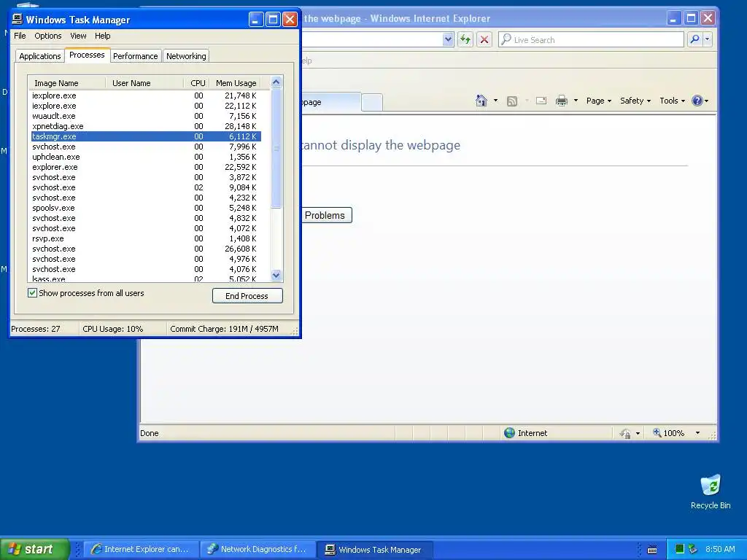Click the End Process button

(247, 296)
